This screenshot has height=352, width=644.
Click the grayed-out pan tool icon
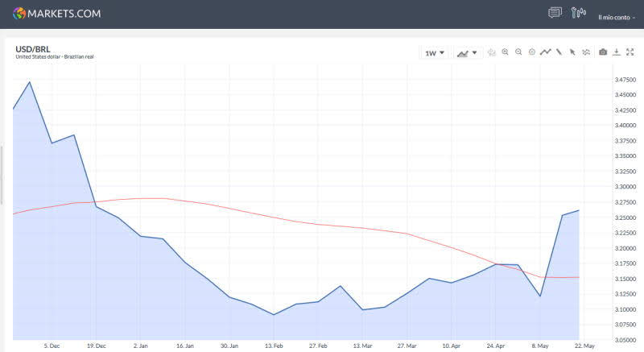point(491,52)
